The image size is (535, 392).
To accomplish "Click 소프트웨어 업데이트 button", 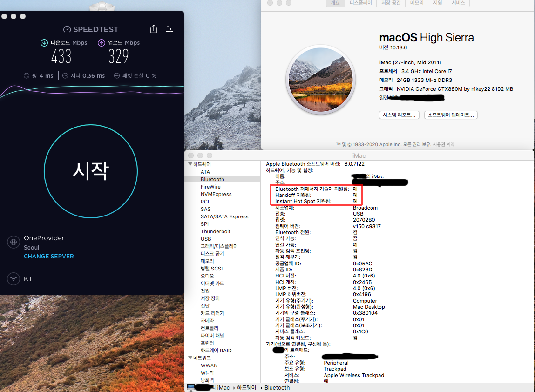I will click(x=451, y=115).
